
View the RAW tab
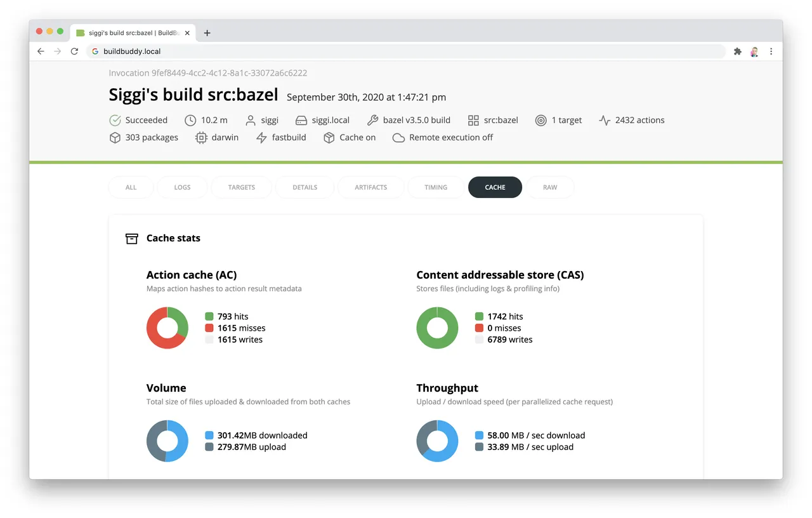click(550, 187)
